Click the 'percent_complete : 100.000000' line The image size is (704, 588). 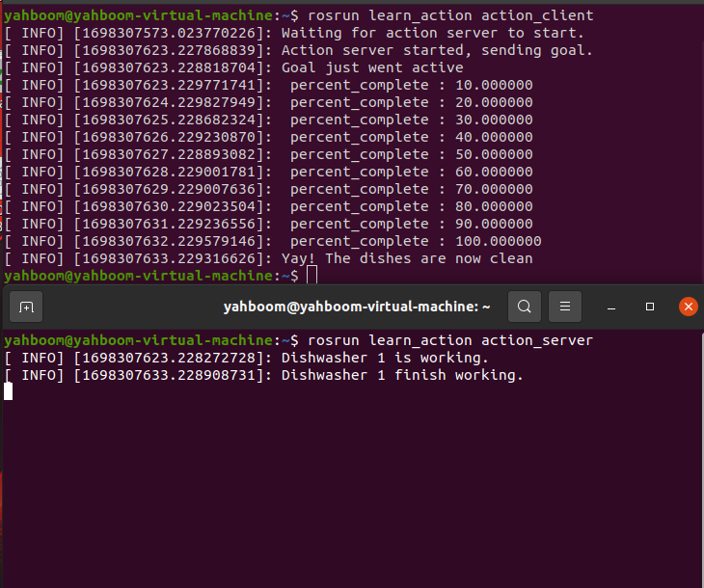pyautogui.click(x=273, y=242)
